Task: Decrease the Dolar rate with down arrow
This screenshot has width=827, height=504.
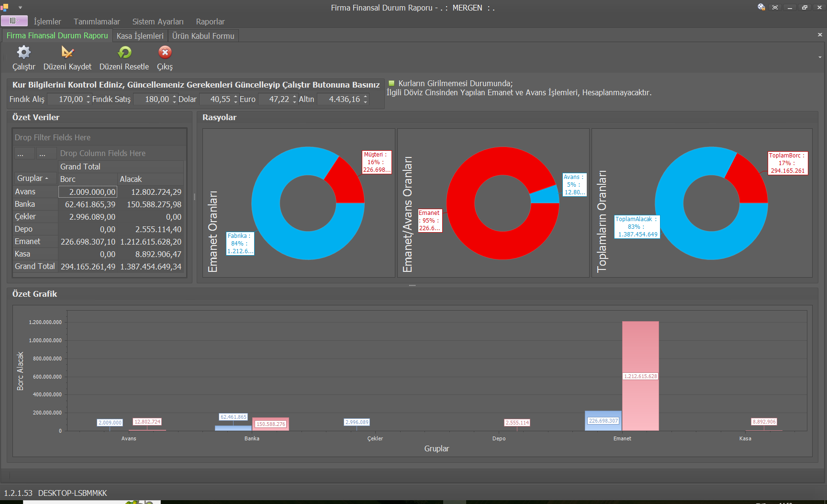Action: 235,101
